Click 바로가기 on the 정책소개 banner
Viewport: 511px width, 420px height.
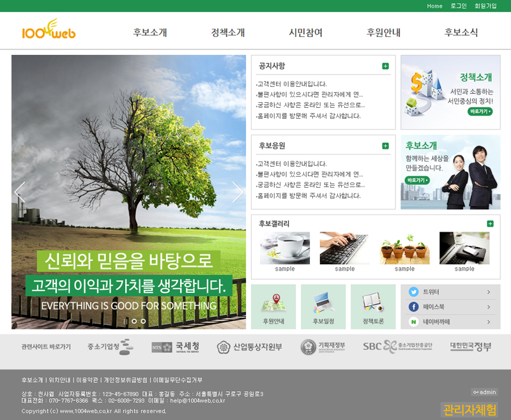click(x=480, y=111)
